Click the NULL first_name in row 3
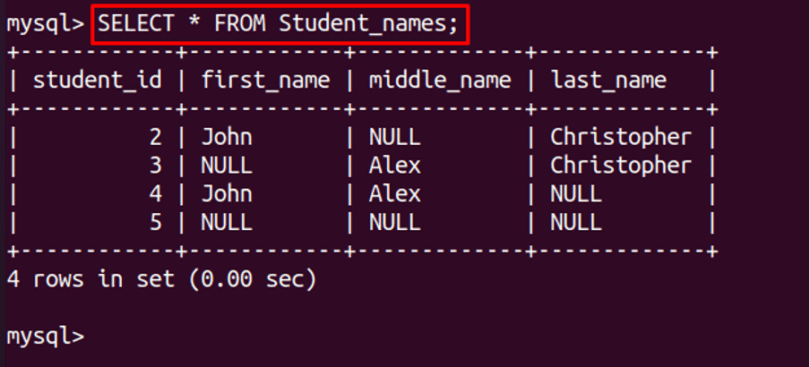This screenshot has width=810, height=367. 227,165
